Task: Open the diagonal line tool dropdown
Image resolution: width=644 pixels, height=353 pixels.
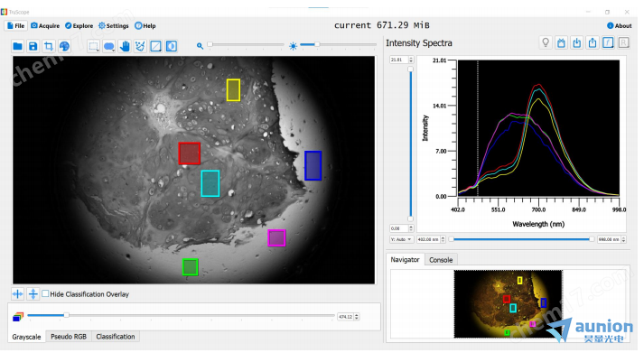Action: click(156, 46)
